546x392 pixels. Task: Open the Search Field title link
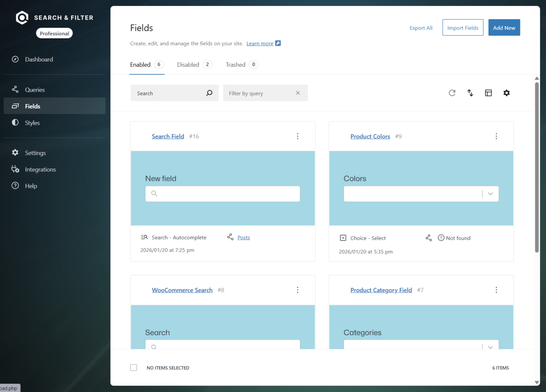(168, 136)
